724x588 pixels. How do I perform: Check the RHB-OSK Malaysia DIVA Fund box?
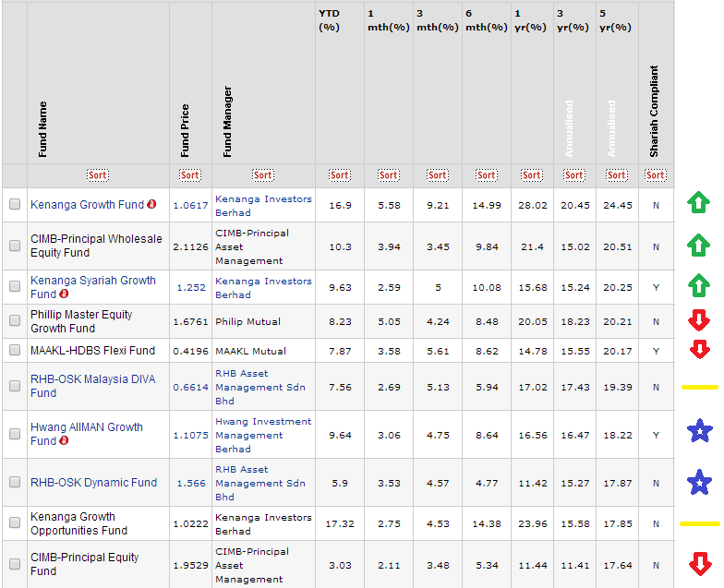pyautogui.click(x=15, y=386)
